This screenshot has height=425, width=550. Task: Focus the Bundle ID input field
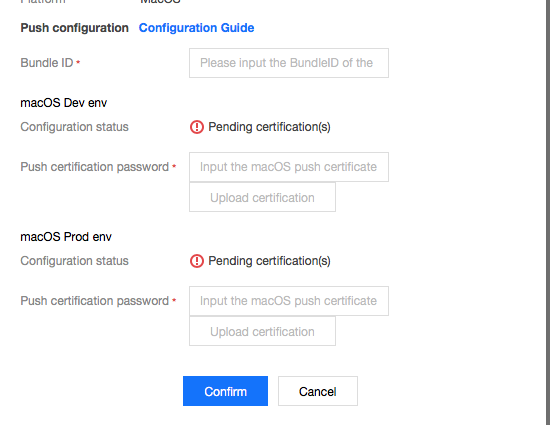click(289, 63)
